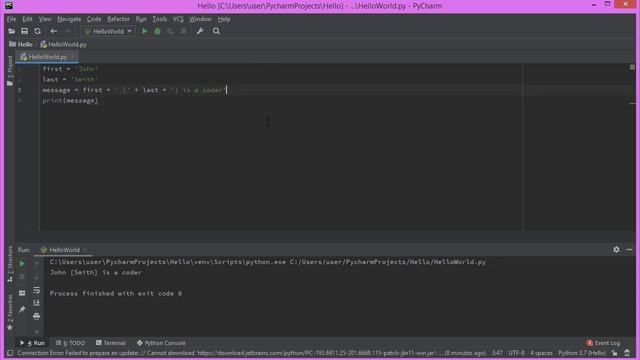Click the Restore Layout icon in the Run panel
The image size is (640, 360).
[x=22, y=293]
